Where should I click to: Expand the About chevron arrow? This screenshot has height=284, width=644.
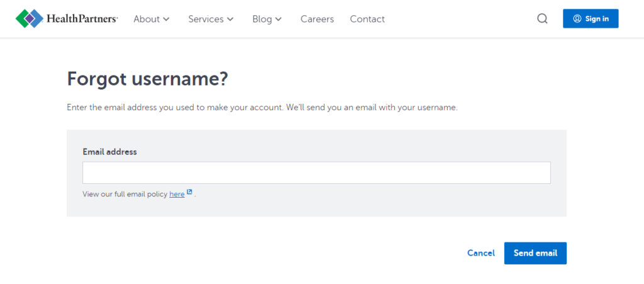coord(166,19)
